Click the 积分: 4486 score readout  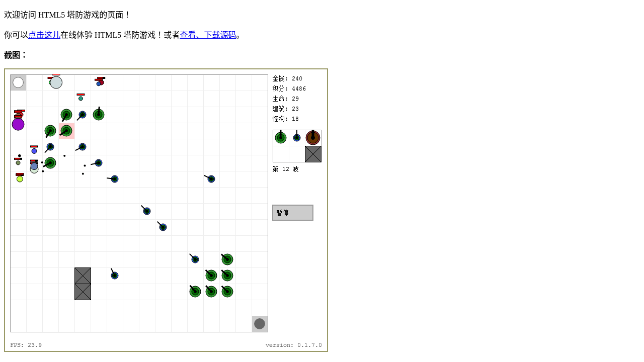pos(289,89)
